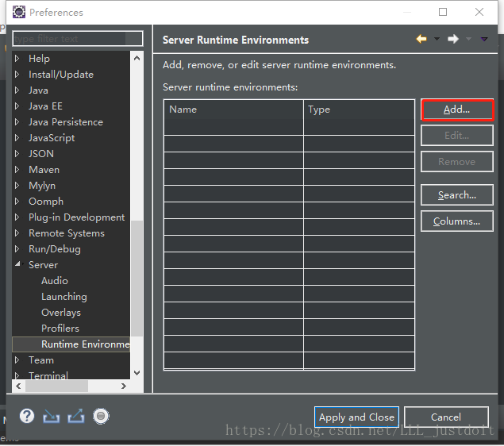Viewport: 504px width, 446px height.
Task: Open the Audio page under Server
Action: pyautogui.click(x=54, y=281)
